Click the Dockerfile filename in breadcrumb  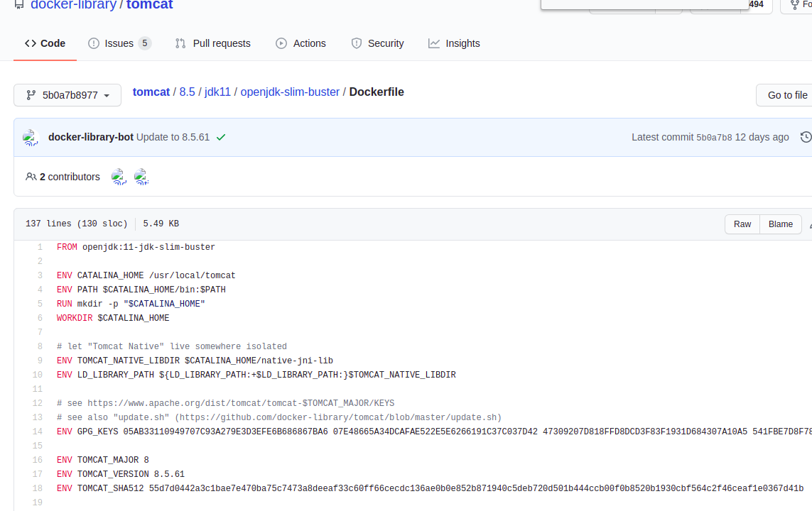point(377,92)
